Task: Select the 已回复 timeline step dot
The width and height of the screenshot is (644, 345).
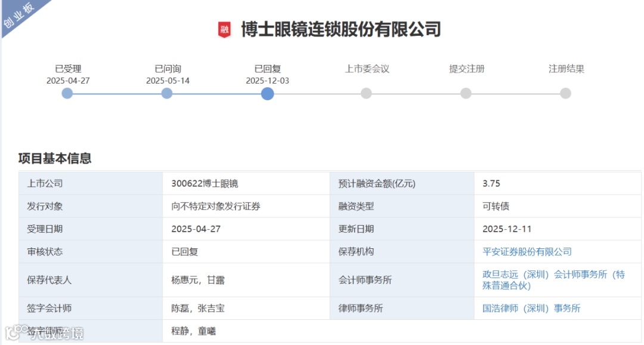Action: click(267, 93)
